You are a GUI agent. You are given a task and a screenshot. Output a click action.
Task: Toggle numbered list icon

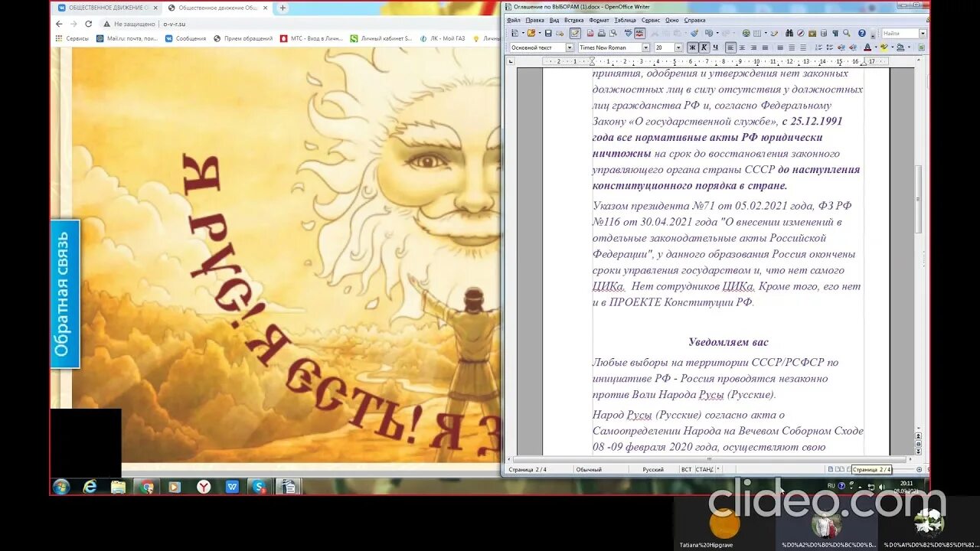(x=818, y=47)
